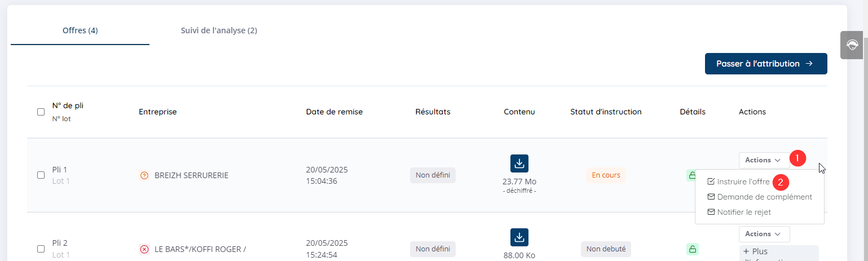Check the Pli 1 row checkbox
The width and height of the screenshot is (868, 261).
(41, 175)
